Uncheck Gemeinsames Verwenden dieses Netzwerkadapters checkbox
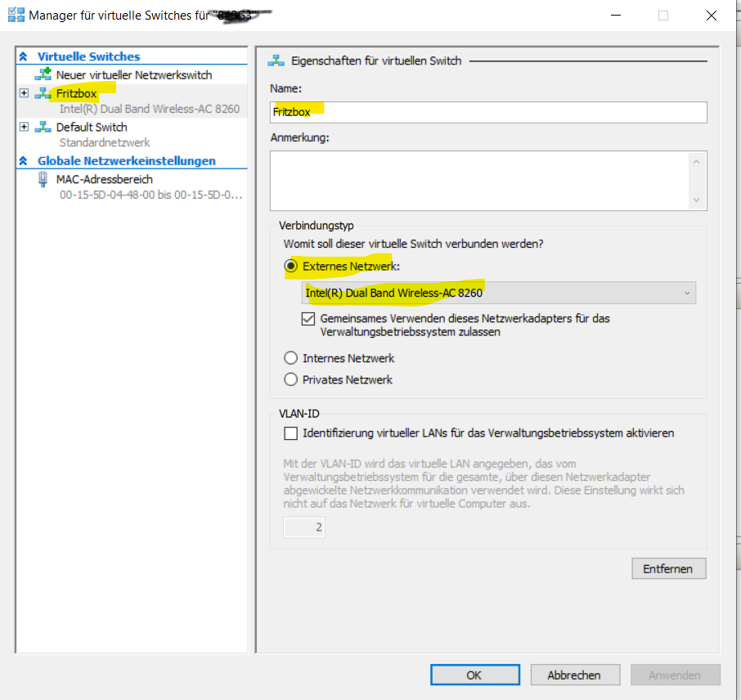The image size is (741, 700). 308,319
